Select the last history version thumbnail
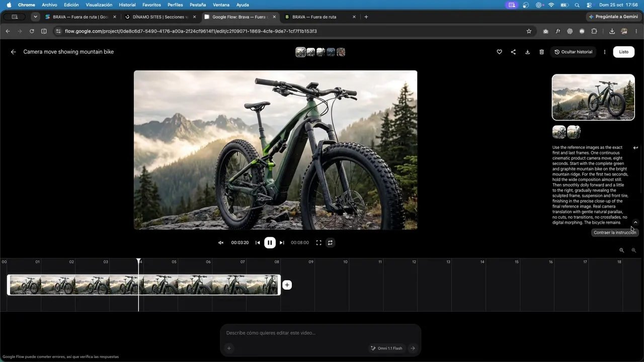 coord(341,52)
